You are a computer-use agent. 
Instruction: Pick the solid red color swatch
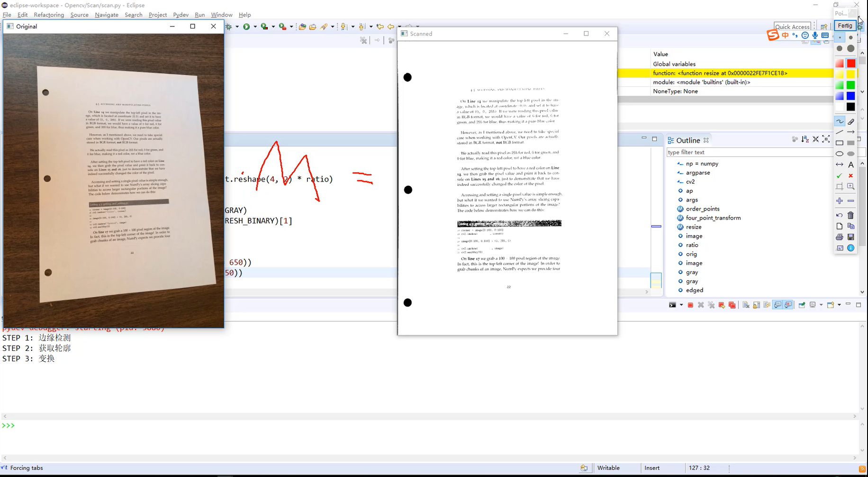[851, 63]
